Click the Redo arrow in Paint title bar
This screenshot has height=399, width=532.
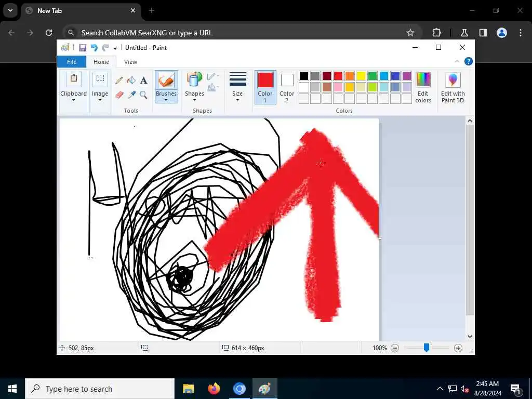point(105,48)
